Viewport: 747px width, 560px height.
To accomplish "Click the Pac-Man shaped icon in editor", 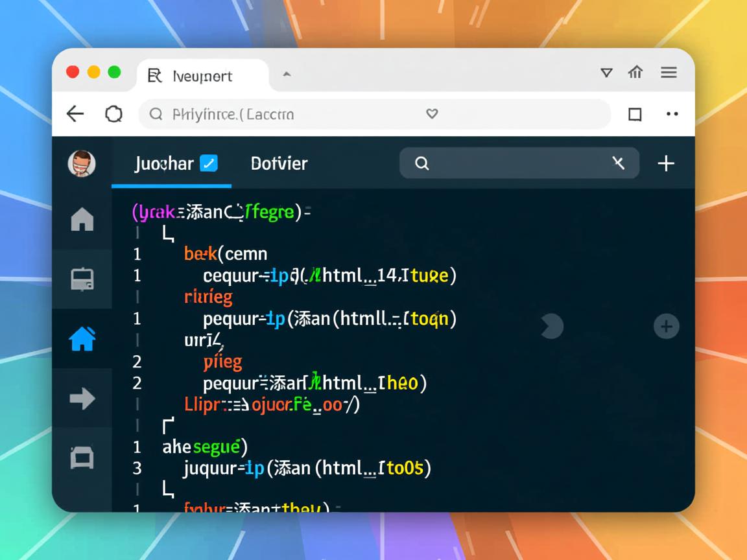I will pos(552,326).
